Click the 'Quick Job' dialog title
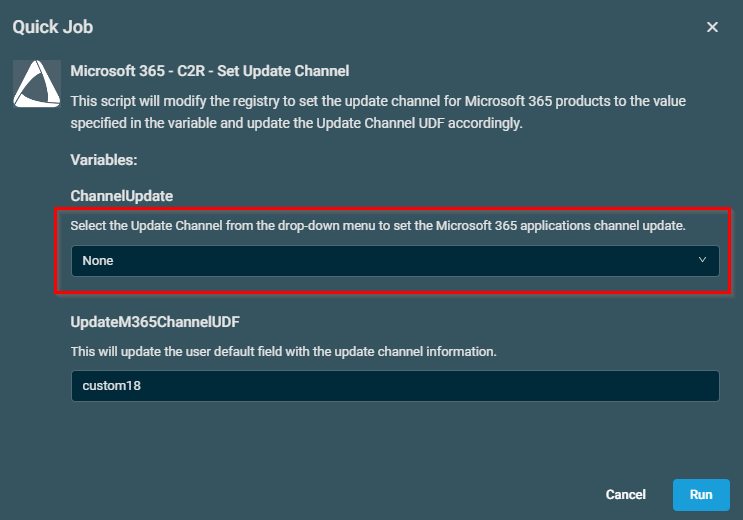The width and height of the screenshot is (743, 520). pos(53,27)
